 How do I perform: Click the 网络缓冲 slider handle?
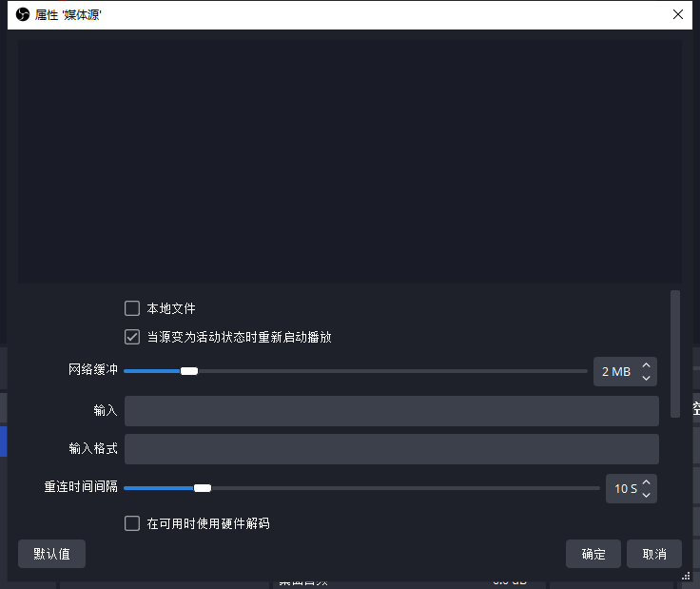189,371
